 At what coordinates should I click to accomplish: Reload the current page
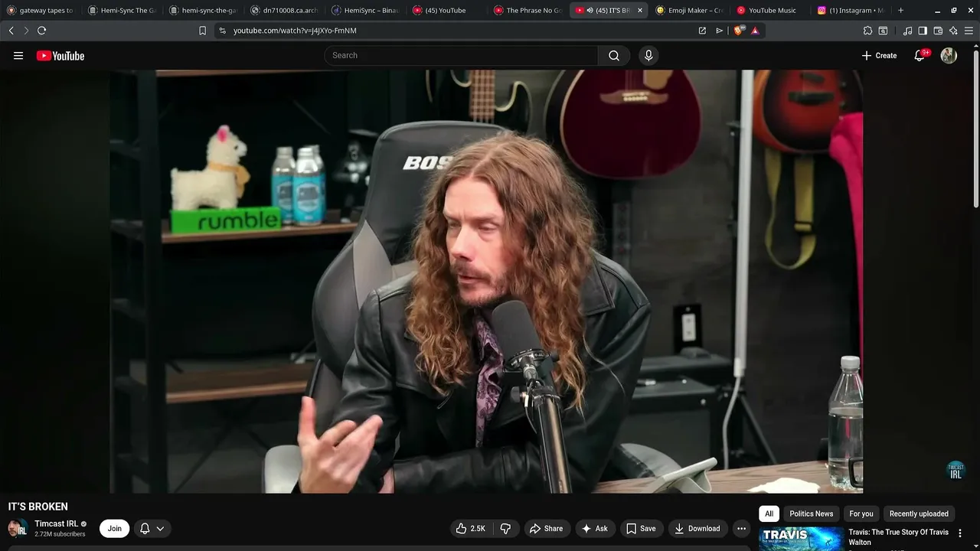[x=41, y=31]
